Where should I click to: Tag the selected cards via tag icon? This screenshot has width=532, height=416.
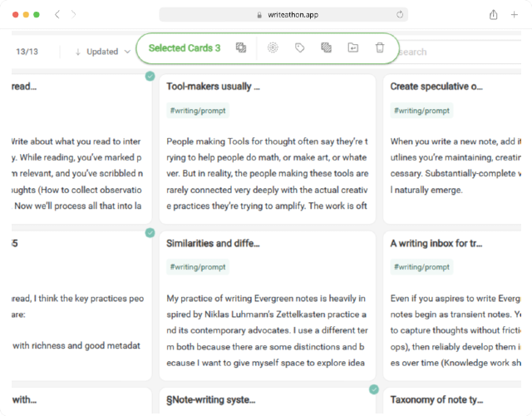(299, 47)
